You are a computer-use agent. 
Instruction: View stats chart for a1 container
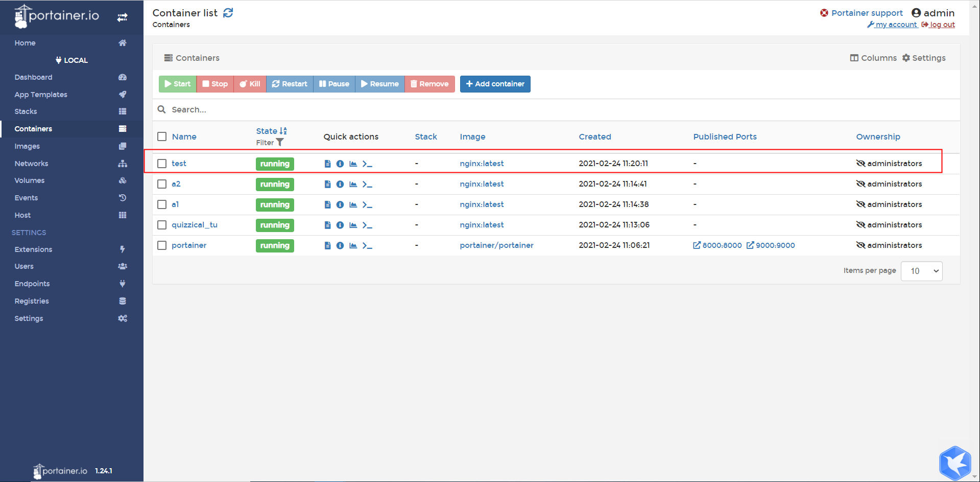pos(353,204)
